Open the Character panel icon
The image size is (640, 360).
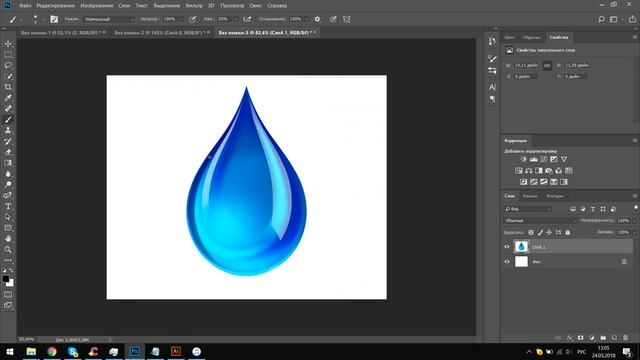492,87
